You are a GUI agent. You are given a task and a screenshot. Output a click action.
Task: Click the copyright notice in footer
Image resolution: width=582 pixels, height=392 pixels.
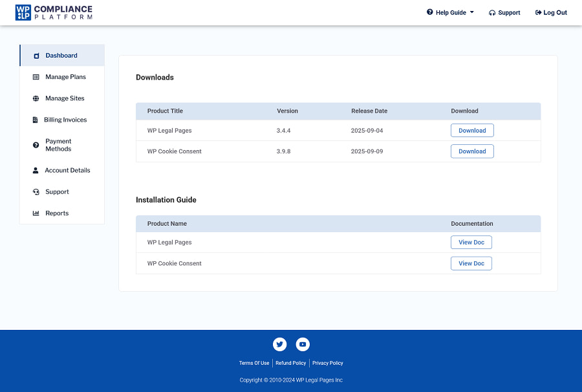click(x=291, y=380)
